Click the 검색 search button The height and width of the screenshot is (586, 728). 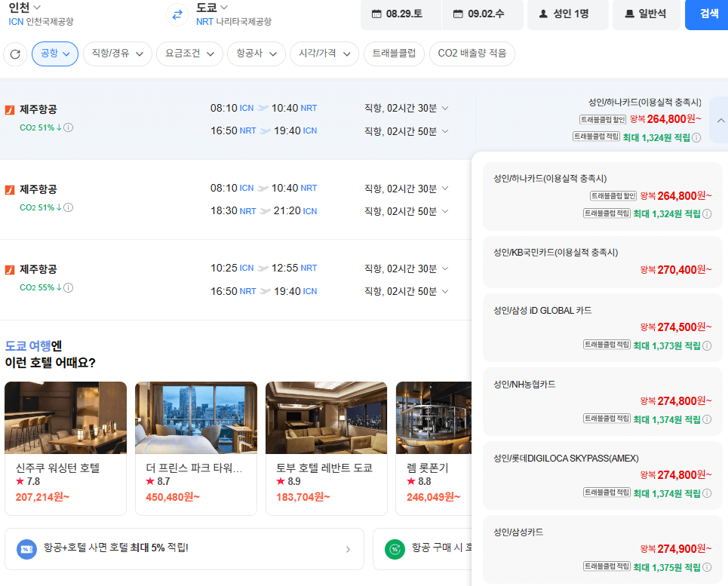tap(708, 14)
